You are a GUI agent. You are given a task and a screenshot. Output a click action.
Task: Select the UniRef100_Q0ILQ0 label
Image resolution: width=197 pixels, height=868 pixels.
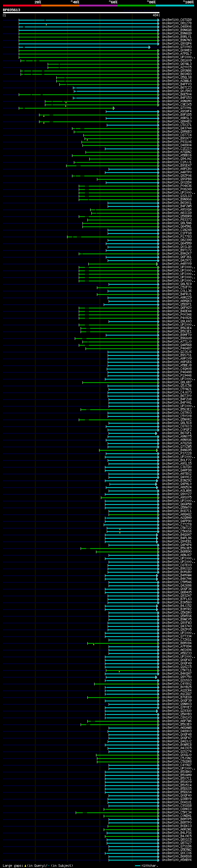coord(177,247)
